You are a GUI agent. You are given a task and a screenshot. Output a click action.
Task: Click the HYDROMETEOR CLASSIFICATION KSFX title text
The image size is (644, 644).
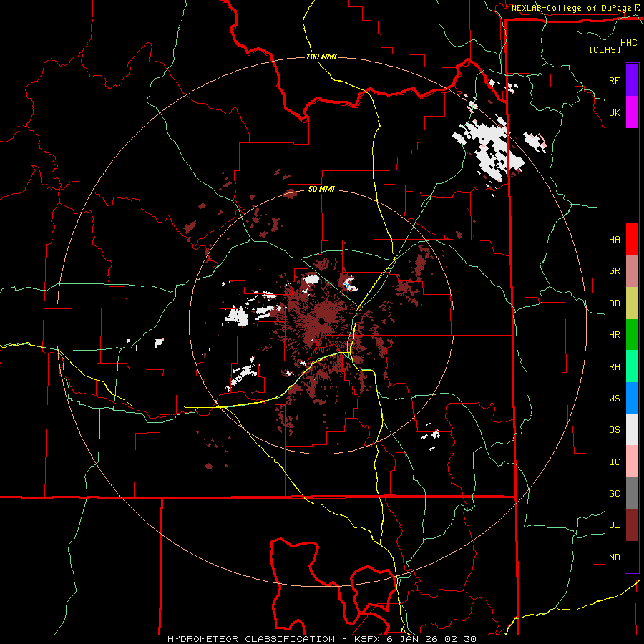[x=321, y=639]
